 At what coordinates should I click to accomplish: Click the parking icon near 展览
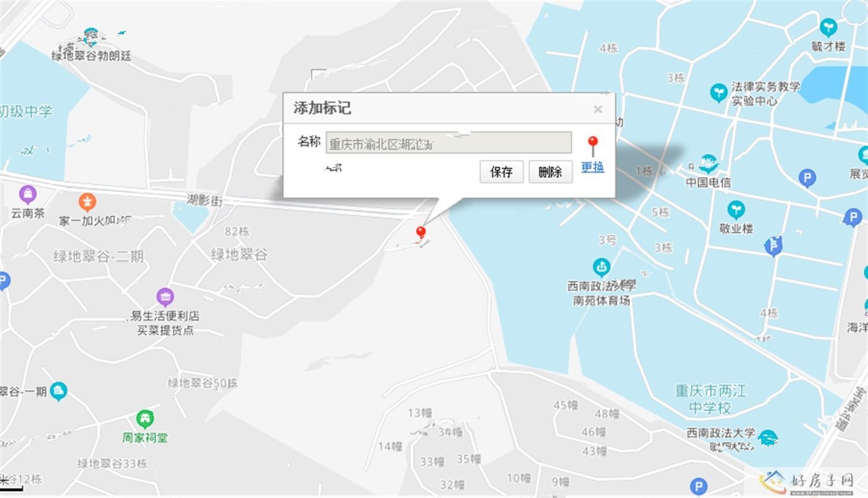pos(807,179)
